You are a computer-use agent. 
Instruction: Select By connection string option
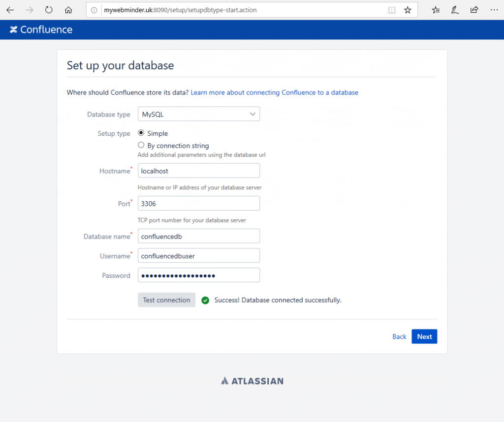click(x=141, y=145)
